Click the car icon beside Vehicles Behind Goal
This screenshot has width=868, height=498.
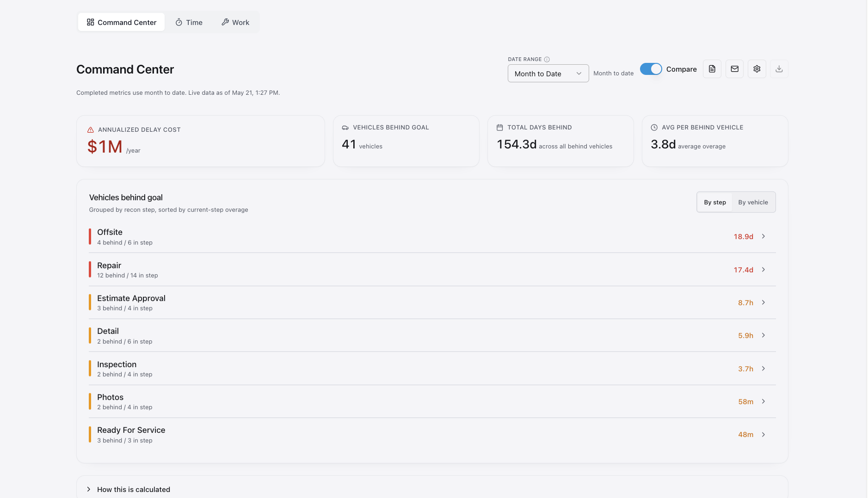coord(345,128)
